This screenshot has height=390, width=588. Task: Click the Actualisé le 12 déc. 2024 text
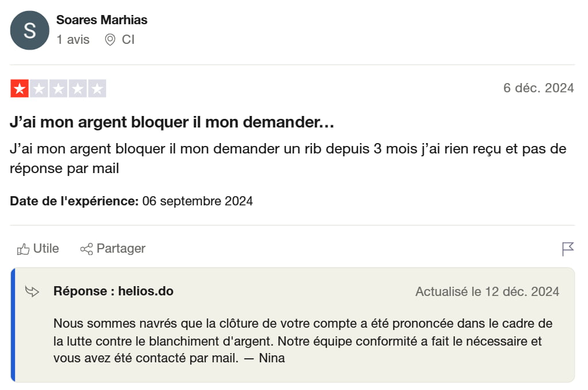[x=487, y=291]
